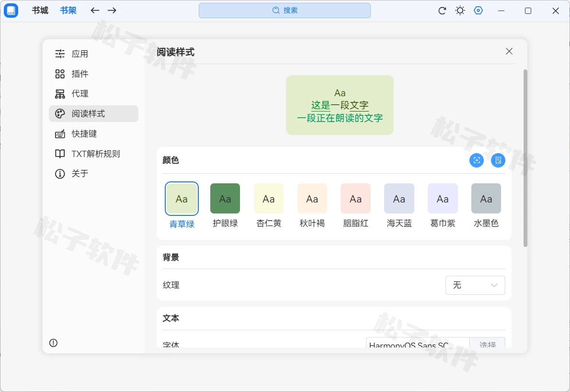The image size is (570, 392).
Task: Click the app logo icon
Action: (x=11, y=11)
